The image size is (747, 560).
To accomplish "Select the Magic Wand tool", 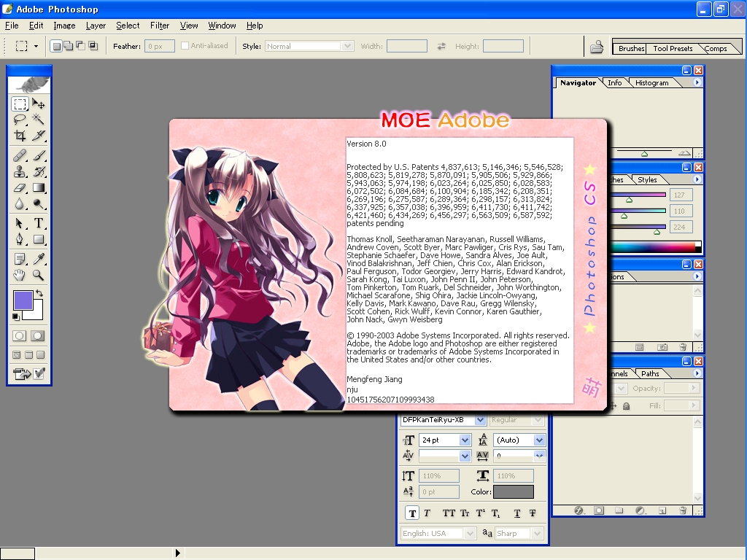I will 39,120.
